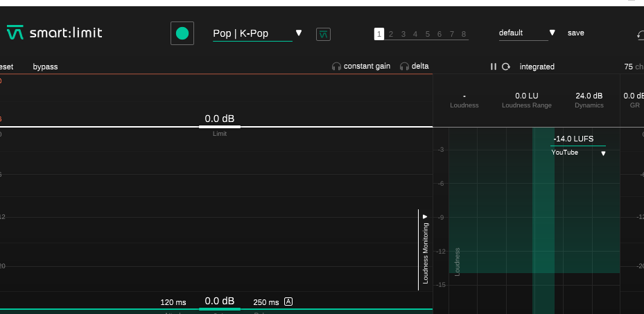Click the 250 ms release value

pos(266,302)
